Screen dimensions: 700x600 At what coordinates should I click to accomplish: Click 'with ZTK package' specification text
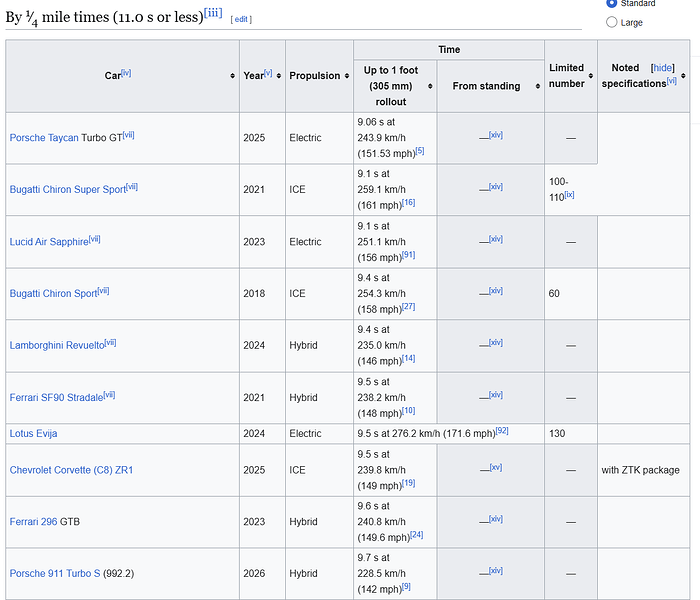640,470
